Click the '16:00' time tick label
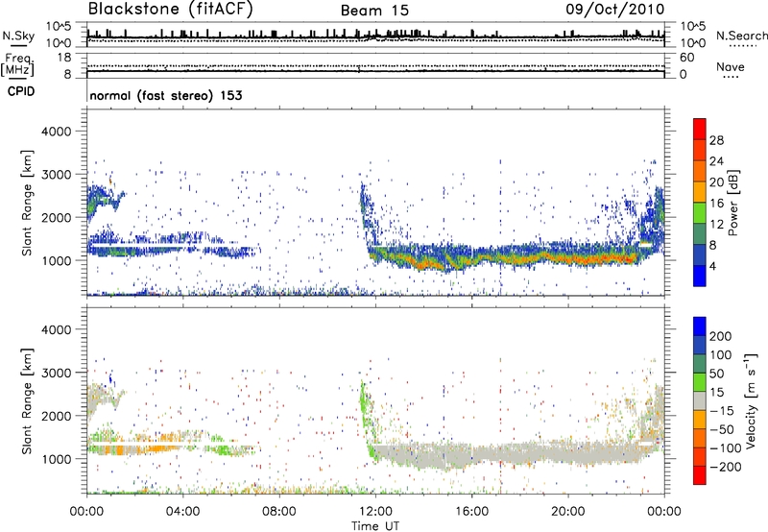The width and height of the screenshot is (768, 532). [471, 512]
